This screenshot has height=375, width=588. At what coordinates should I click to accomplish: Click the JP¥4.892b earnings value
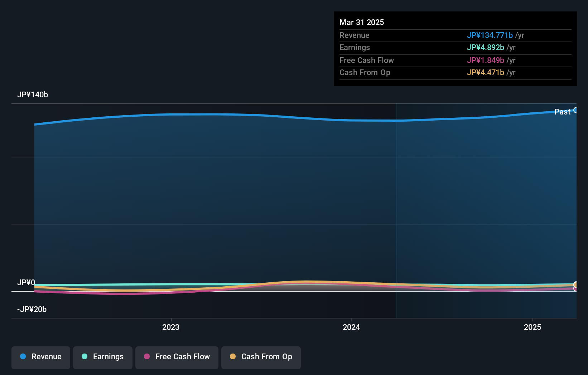pos(485,47)
